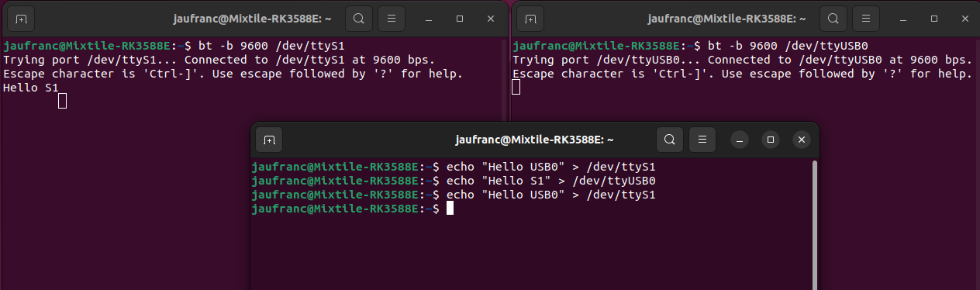This screenshot has width=980, height=290.
Task: Click the front terminal's title bar text
Action: click(535, 140)
